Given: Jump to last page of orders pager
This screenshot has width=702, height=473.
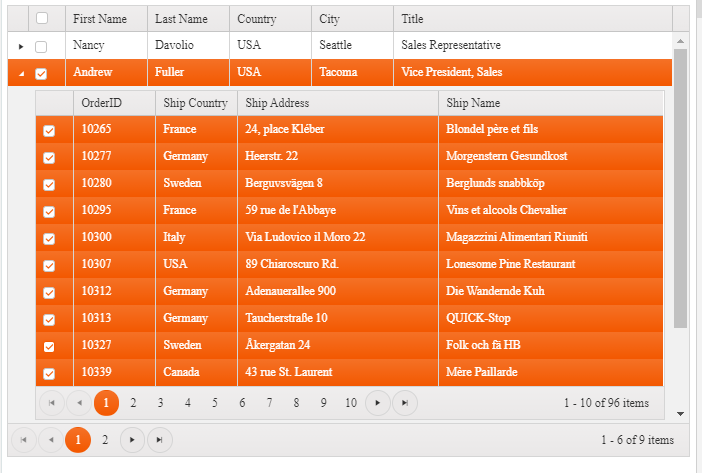Looking at the screenshot, I should pyautogui.click(x=404, y=403).
